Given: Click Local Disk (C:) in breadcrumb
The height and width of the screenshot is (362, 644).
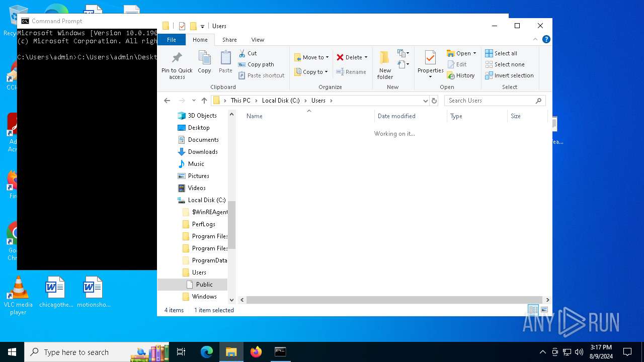Looking at the screenshot, I should point(281,101).
